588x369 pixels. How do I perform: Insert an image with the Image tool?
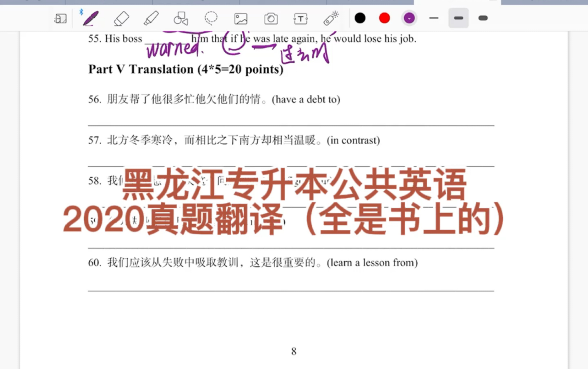tap(241, 19)
